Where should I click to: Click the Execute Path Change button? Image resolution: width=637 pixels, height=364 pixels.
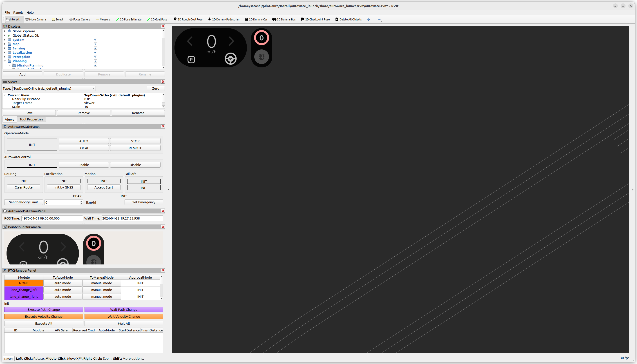(x=44, y=309)
